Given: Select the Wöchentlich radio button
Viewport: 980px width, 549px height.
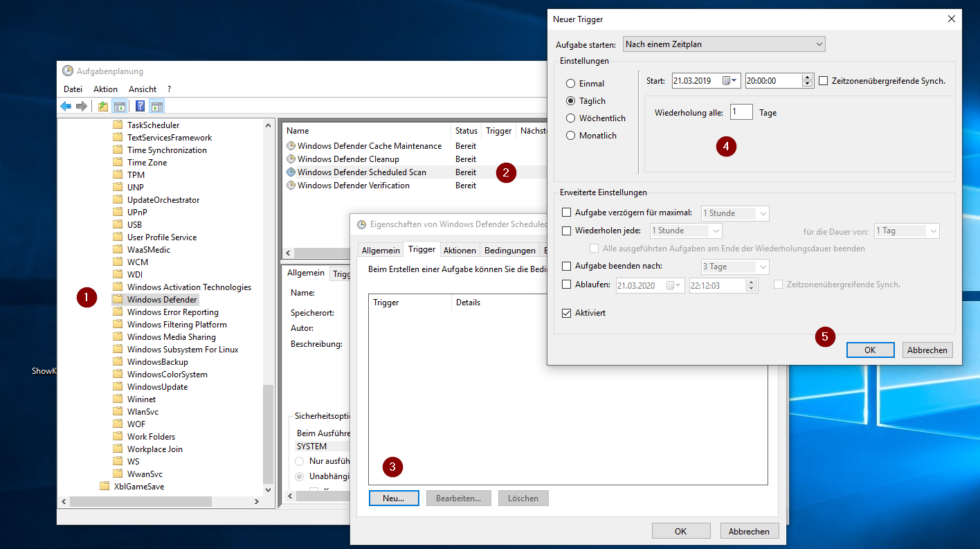Looking at the screenshot, I should (571, 118).
